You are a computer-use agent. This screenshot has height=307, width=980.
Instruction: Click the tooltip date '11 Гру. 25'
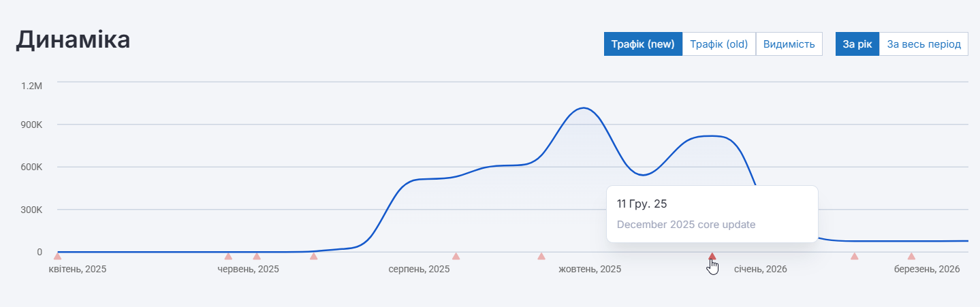pyautogui.click(x=642, y=204)
